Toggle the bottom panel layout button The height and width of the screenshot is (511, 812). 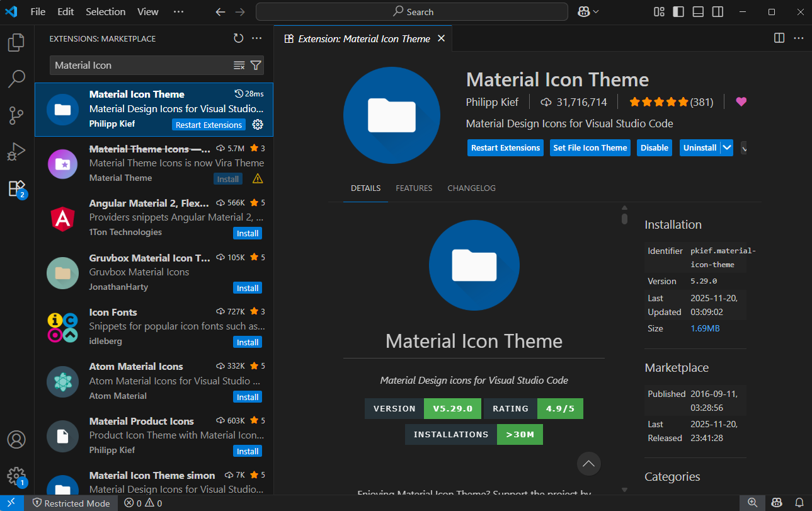tap(698, 12)
